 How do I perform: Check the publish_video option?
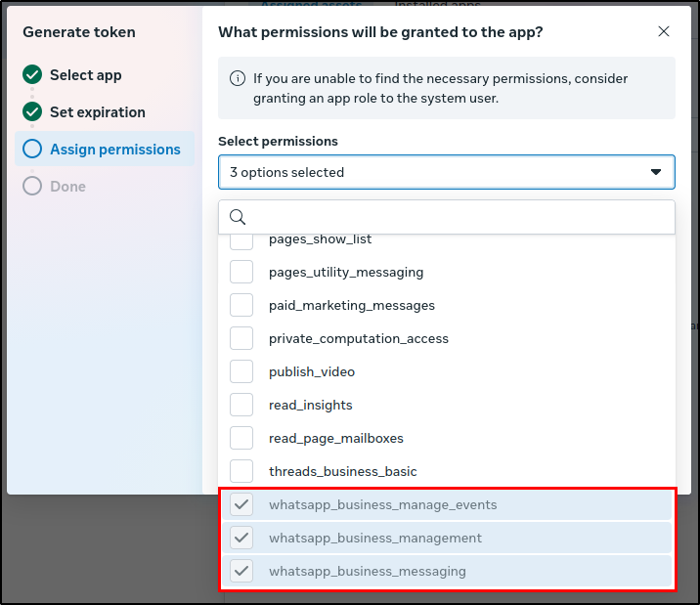tap(241, 372)
